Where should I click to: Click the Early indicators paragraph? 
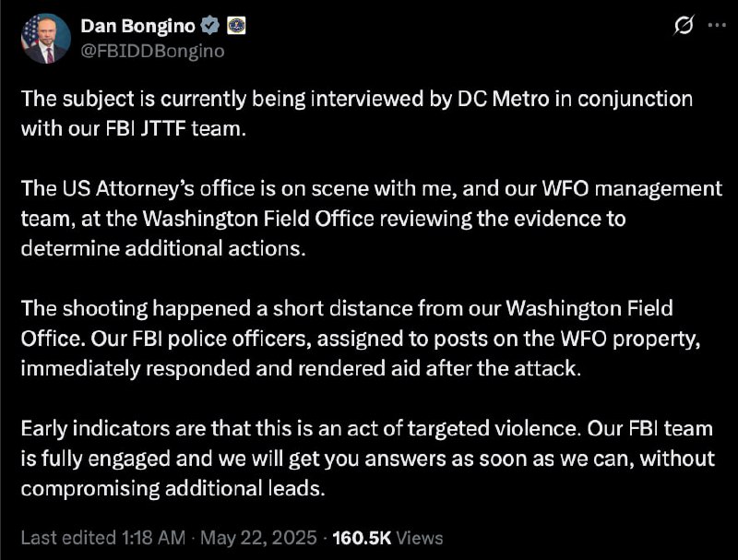pyautogui.click(x=367, y=459)
